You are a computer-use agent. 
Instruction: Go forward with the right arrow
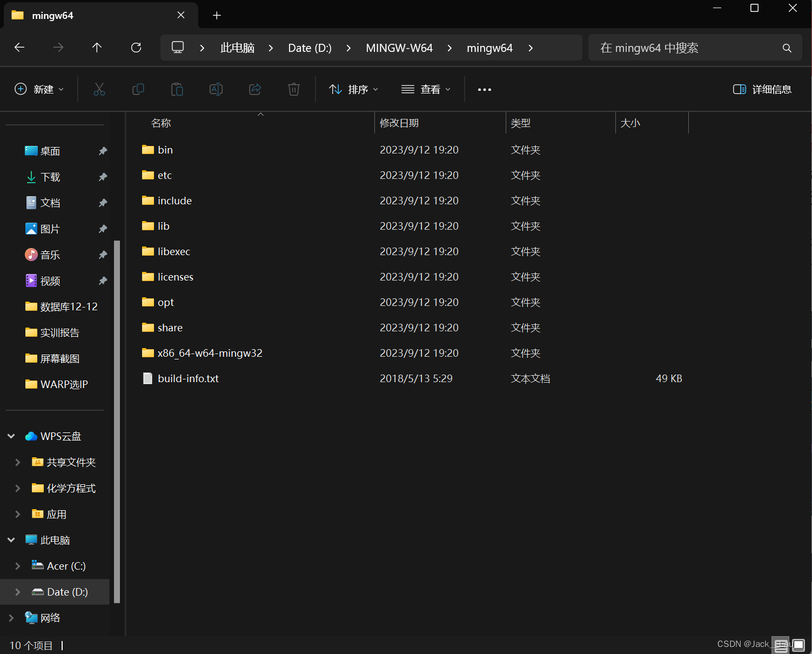coord(58,48)
